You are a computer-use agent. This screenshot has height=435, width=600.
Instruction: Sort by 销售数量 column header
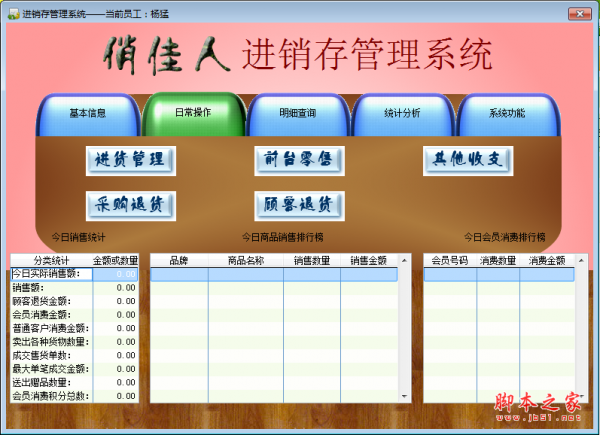pyautogui.click(x=312, y=261)
